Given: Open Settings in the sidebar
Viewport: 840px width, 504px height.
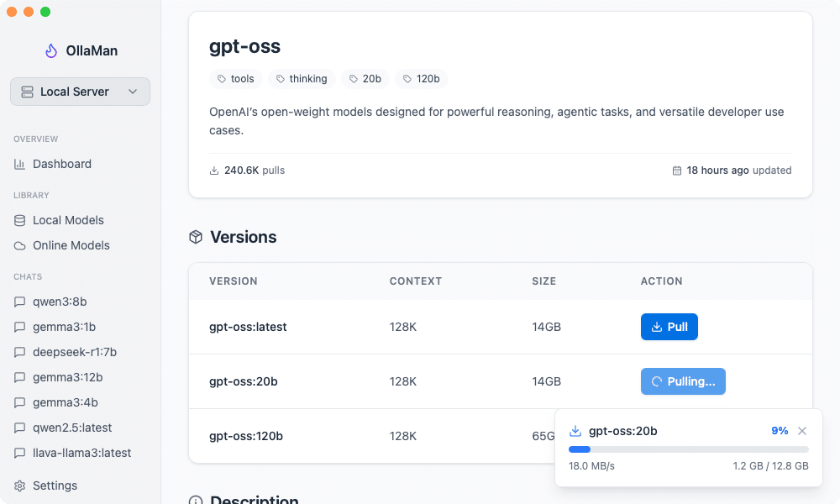Looking at the screenshot, I should 55,486.
